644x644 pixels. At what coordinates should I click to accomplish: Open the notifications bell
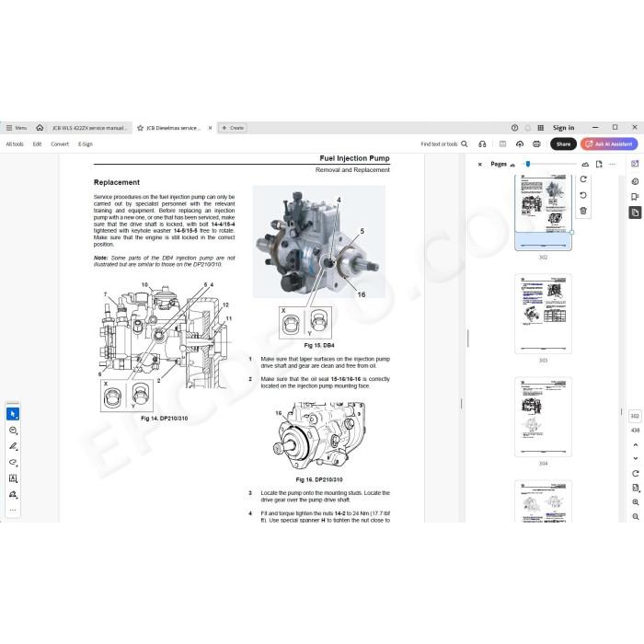pyautogui.click(x=528, y=128)
